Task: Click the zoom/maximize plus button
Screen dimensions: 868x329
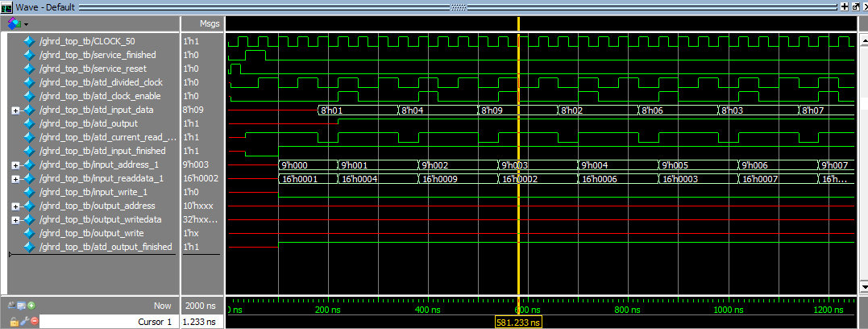Action: coord(844,6)
